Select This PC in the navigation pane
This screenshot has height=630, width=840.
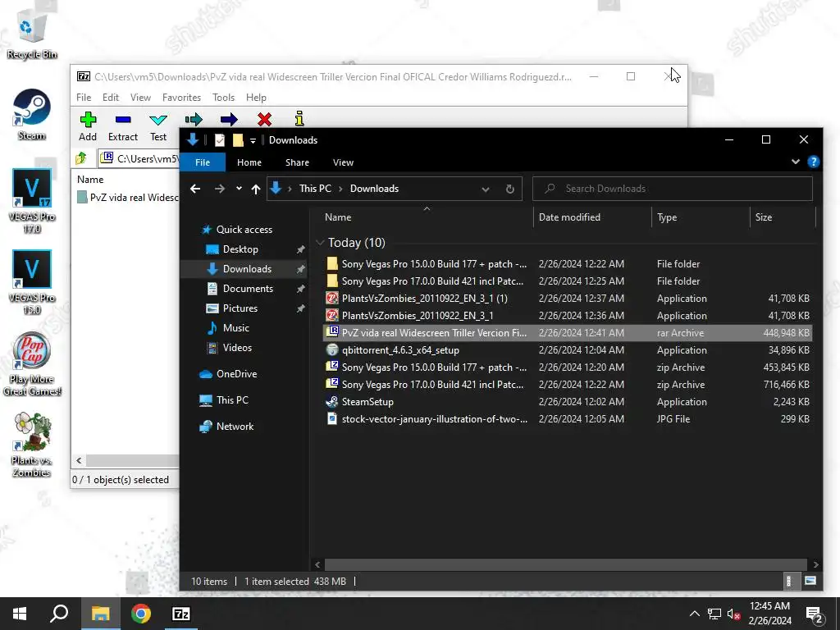[x=232, y=400]
